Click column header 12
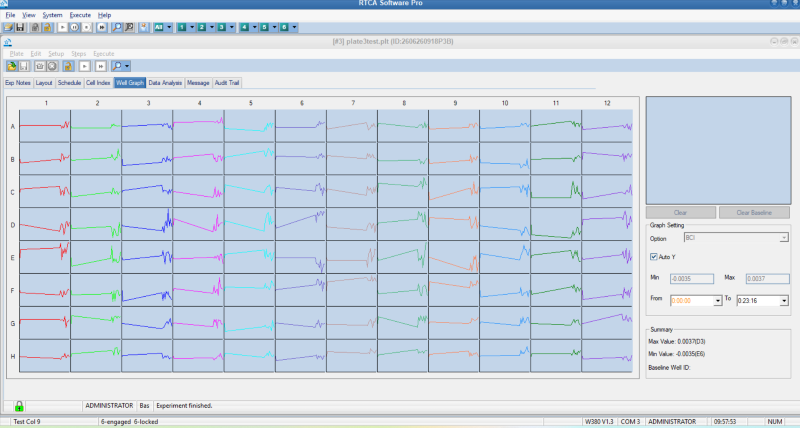Screen dimensions: 800x428 tap(607, 103)
